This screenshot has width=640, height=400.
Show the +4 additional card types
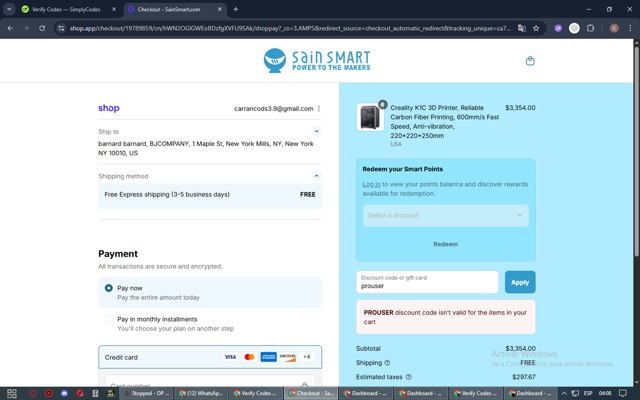point(307,357)
